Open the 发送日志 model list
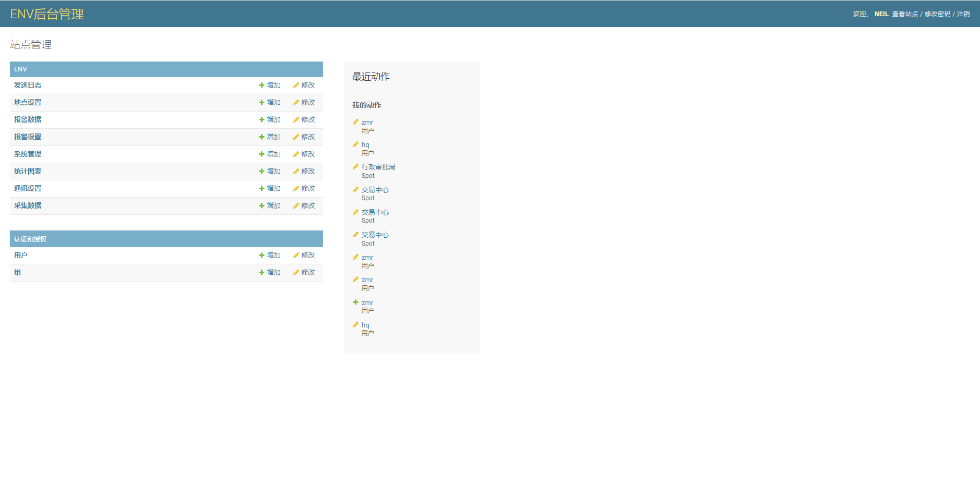 point(28,86)
